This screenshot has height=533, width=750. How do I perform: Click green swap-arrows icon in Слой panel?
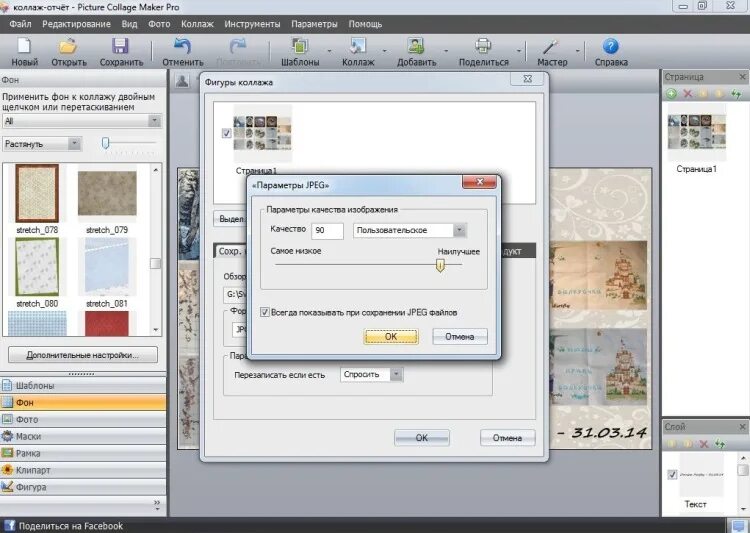(720, 444)
